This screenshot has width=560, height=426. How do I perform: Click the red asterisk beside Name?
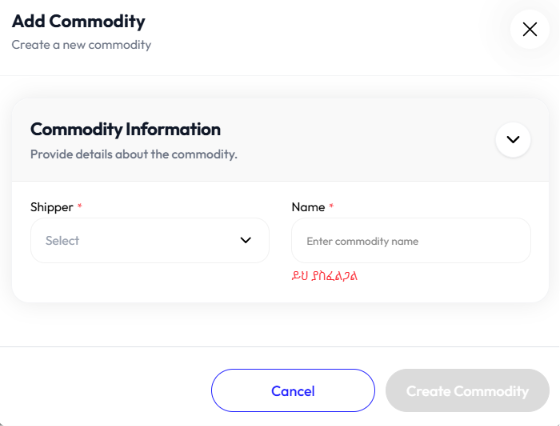[331, 206]
